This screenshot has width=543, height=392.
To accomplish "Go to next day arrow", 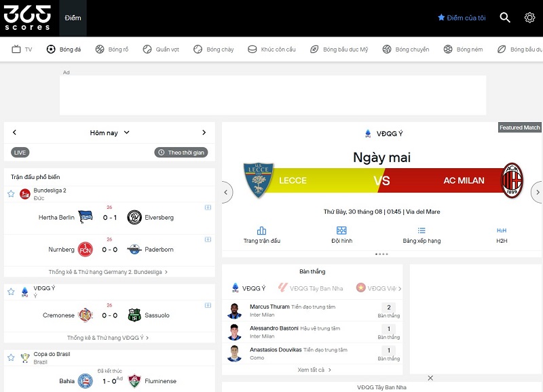I will click(204, 132).
